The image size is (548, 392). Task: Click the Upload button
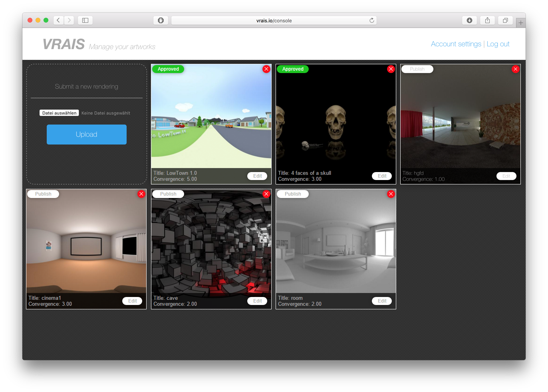[86, 134]
